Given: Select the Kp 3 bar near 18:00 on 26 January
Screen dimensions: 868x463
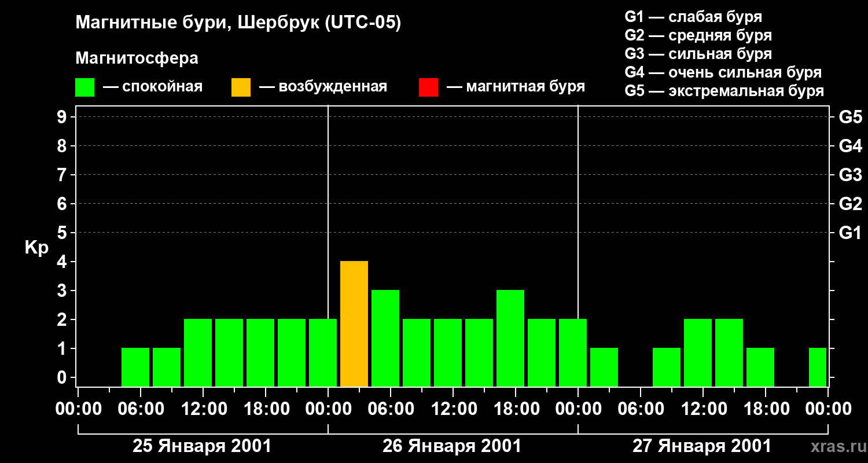Looking at the screenshot, I should (x=510, y=338).
